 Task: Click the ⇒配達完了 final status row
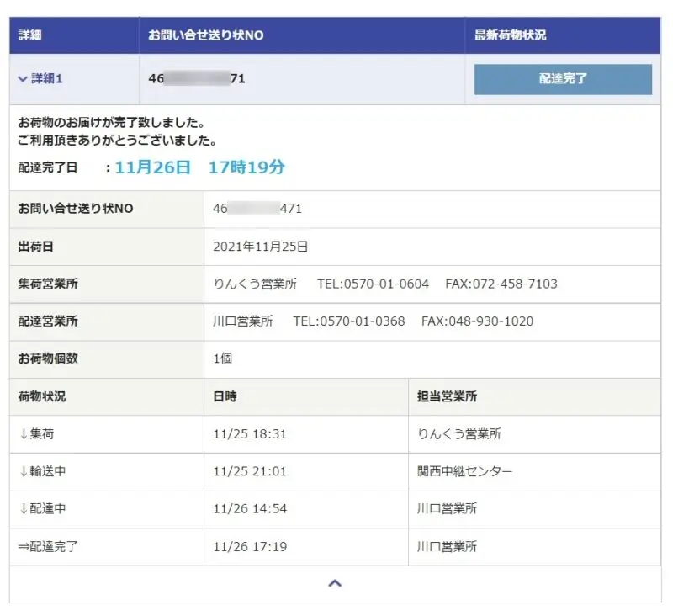[x=48, y=546]
